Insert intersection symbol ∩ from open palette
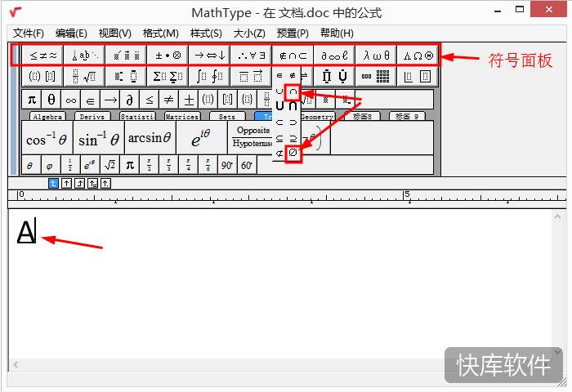Image resolution: width=572 pixels, height=392 pixels. click(x=293, y=92)
